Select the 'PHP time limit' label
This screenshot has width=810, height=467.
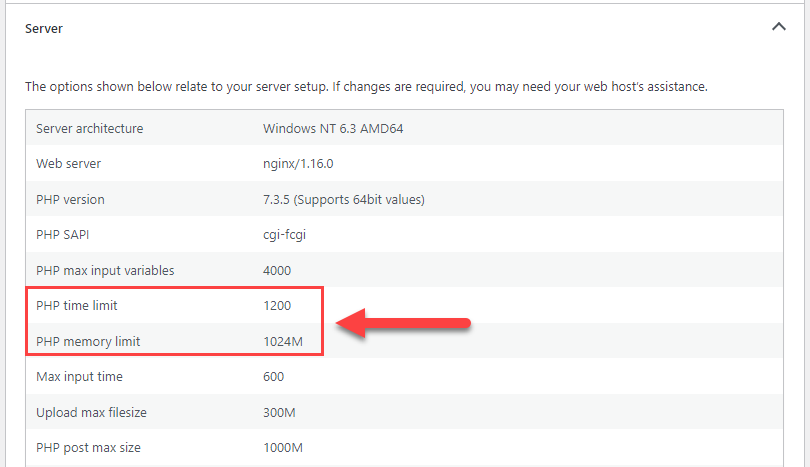76,305
